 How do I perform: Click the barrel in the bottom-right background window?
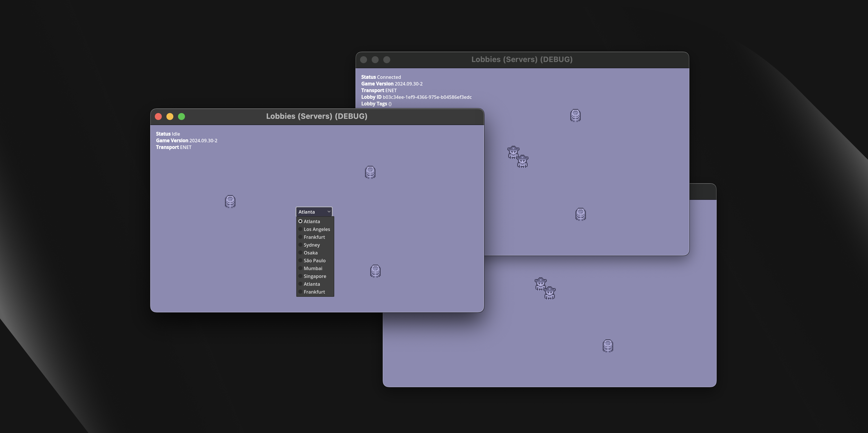point(608,346)
